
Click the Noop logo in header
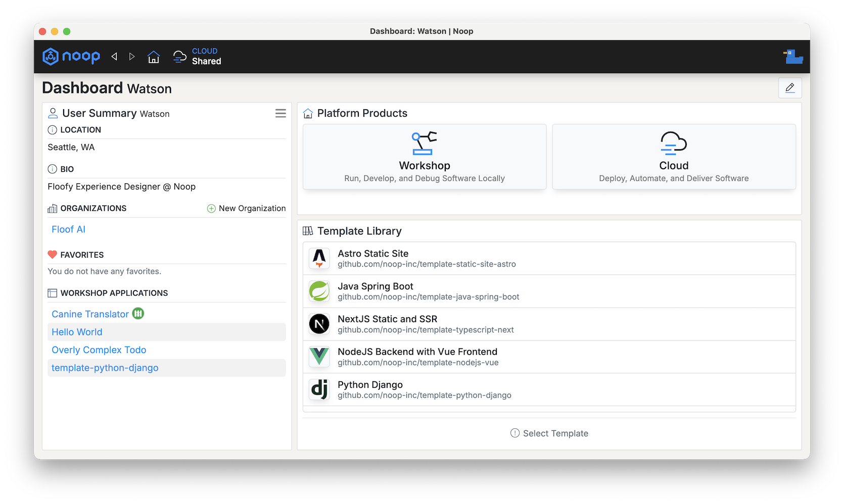[x=71, y=57]
